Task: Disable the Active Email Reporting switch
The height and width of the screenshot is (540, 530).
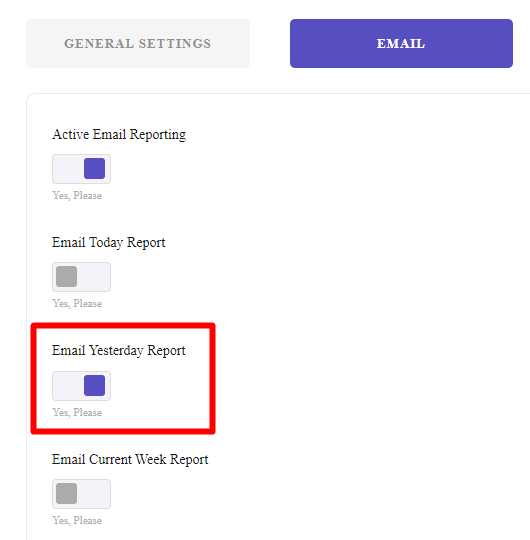Action: (x=81, y=169)
